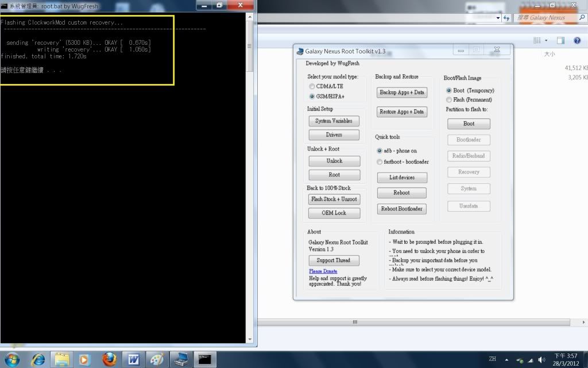The height and width of the screenshot is (368, 588).
Task: Launch Firefox from the taskbar
Action: (x=109, y=359)
